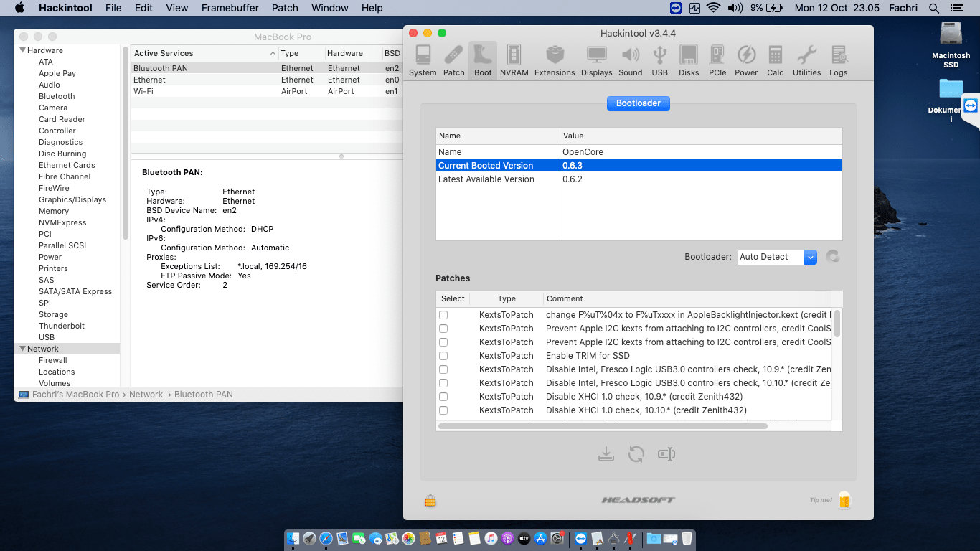The image size is (980, 551).
Task: Tick the USB3.0 controllers check 10.10.* checkbox
Action: coord(443,383)
